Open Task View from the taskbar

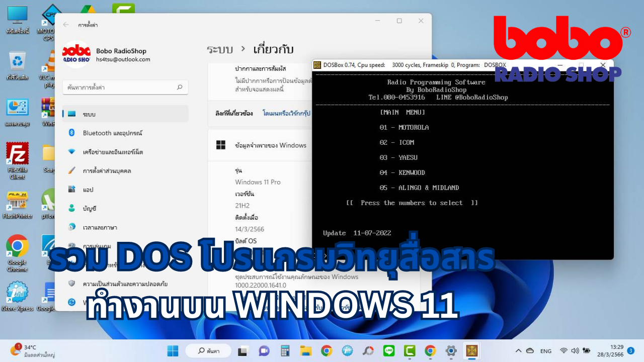tap(244, 350)
